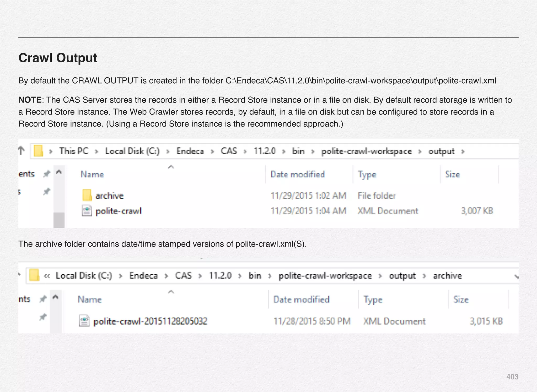537x392 pixels.
Task: Click the second pin icon in the output window sidebar
Action: [x=47, y=192]
